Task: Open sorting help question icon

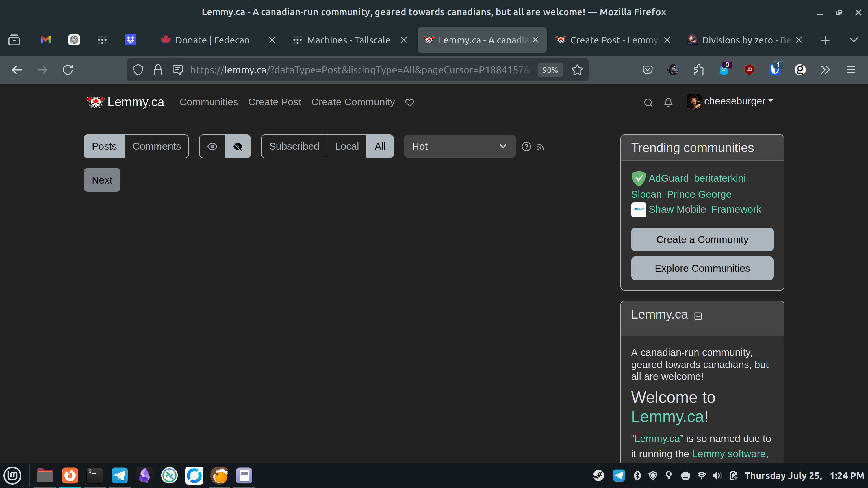Action: [x=526, y=147]
